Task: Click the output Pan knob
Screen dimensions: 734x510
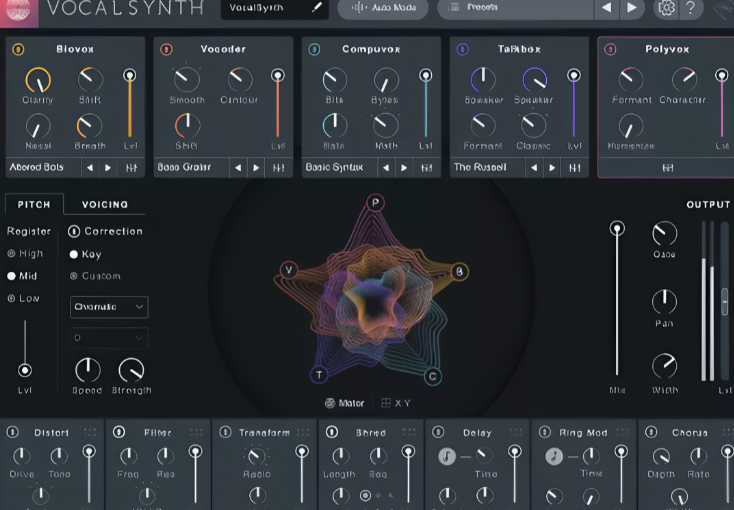Action: coord(664,302)
